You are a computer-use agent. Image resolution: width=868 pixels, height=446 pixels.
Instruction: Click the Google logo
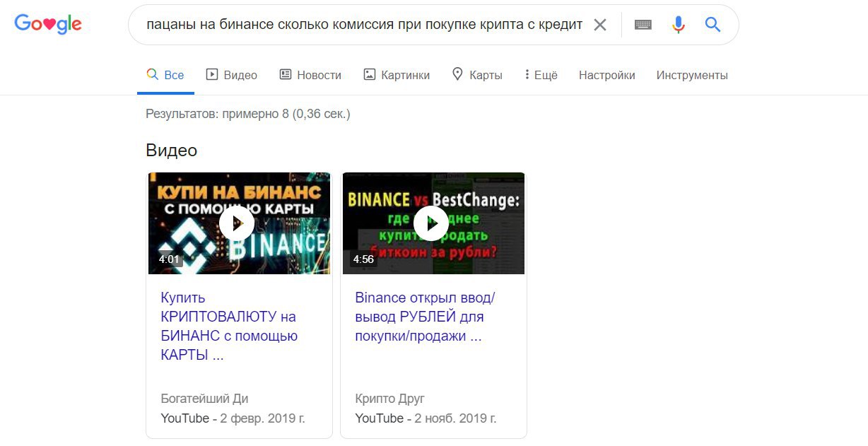[x=48, y=25]
